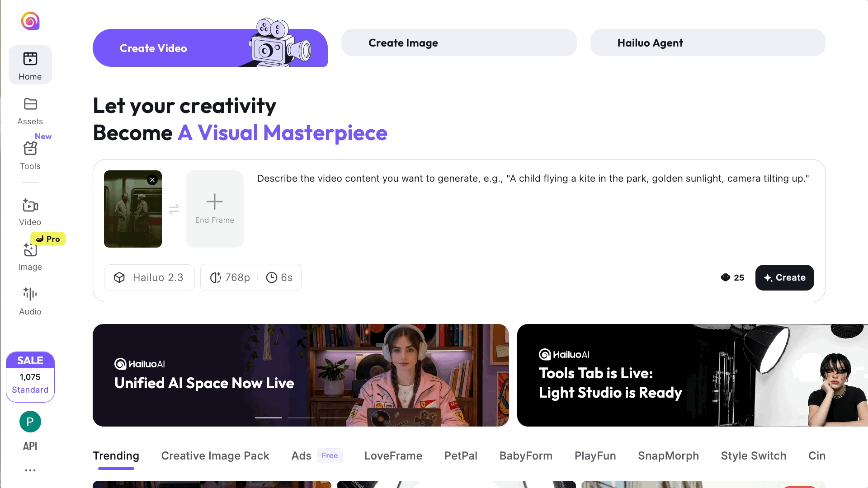This screenshot has width=868, height=488.
Task: Open the Audio section
Action: click(30, 300)
